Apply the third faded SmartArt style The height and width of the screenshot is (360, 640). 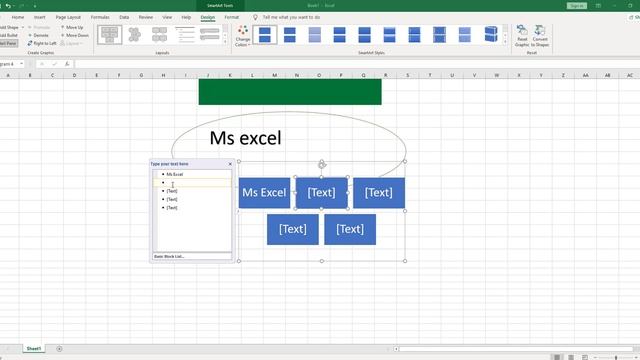pos(315,35)
